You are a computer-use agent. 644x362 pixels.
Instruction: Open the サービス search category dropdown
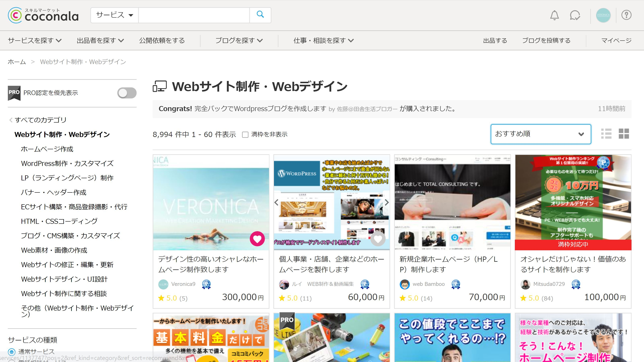(114, 15)
